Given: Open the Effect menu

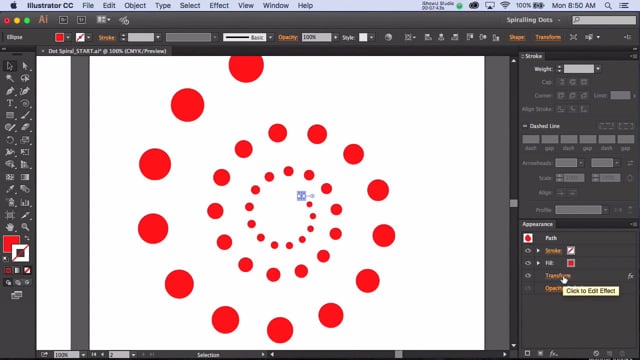Looking at the screenshot, I should (x=219, y=6).
